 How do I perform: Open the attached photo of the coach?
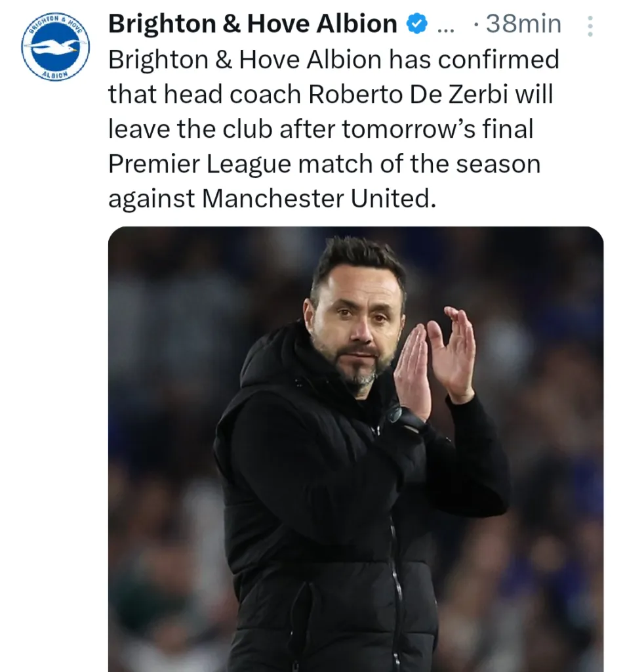pyautogui.click(x=355, y=448)
